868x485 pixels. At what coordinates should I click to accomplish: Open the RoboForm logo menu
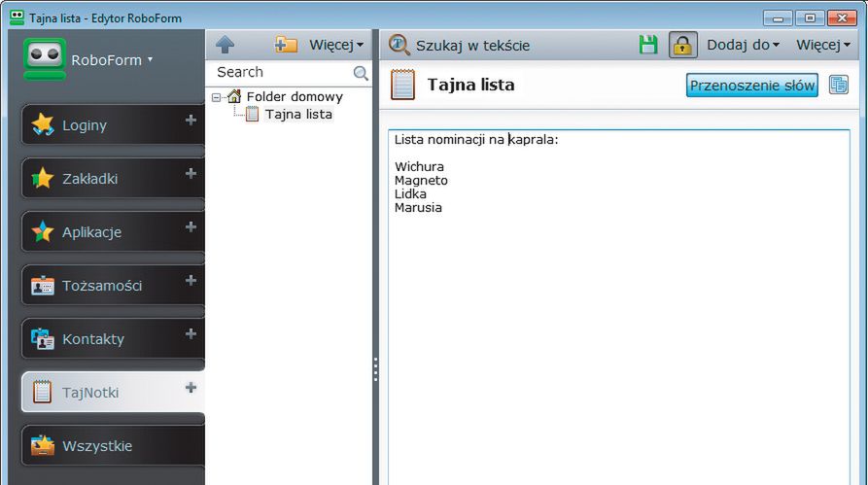point(45,58)
